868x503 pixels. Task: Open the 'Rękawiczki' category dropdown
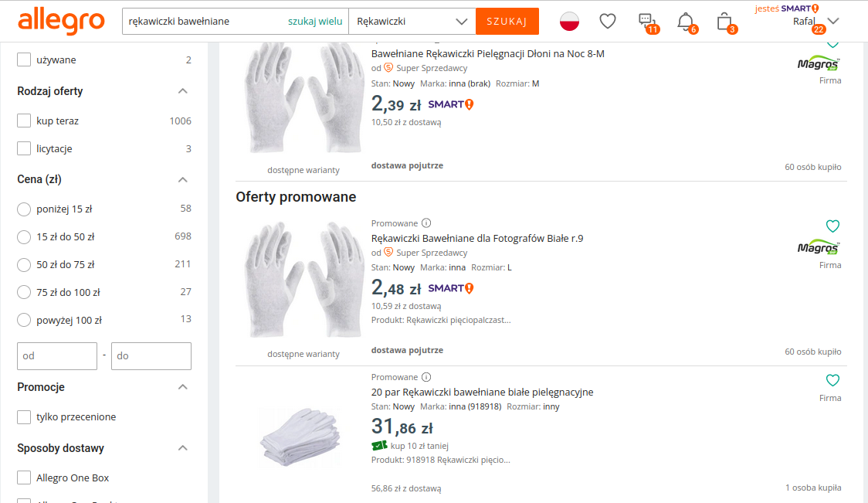coord(412,22)
